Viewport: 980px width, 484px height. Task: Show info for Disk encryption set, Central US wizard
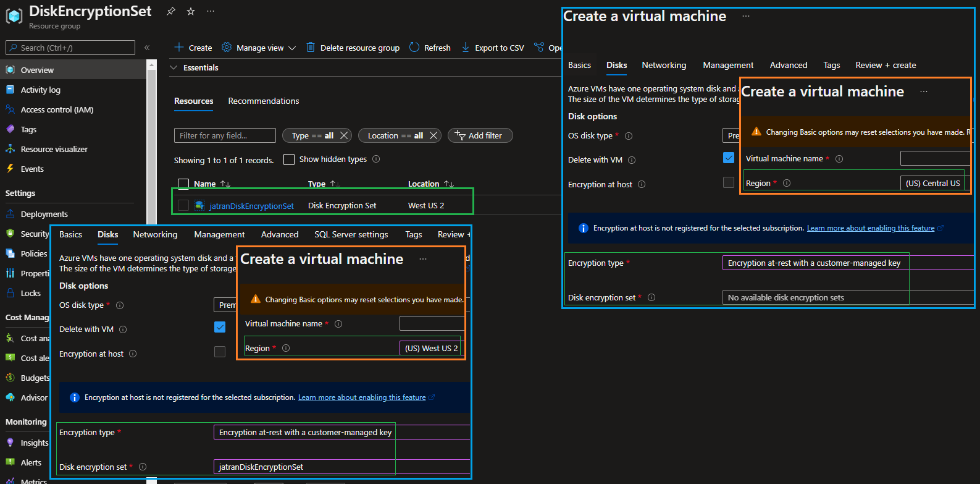point(651,297)
